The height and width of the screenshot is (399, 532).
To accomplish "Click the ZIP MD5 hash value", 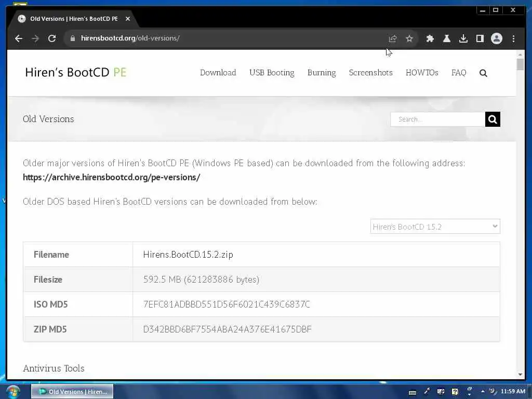I will click(x=228, y=329).
